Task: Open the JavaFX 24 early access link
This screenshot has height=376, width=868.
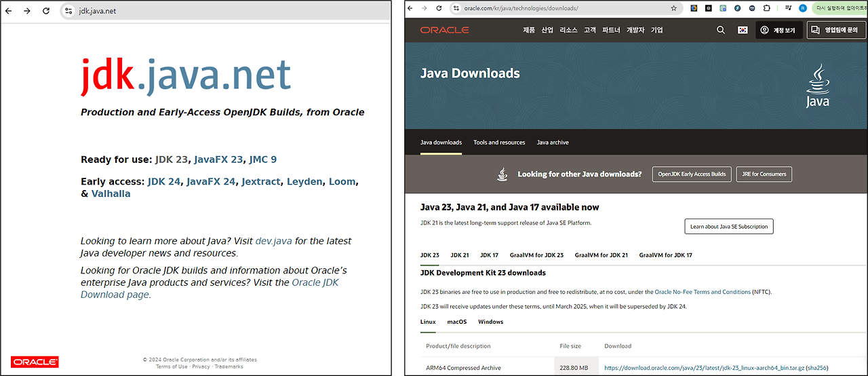Action: [x=211, y=181]
